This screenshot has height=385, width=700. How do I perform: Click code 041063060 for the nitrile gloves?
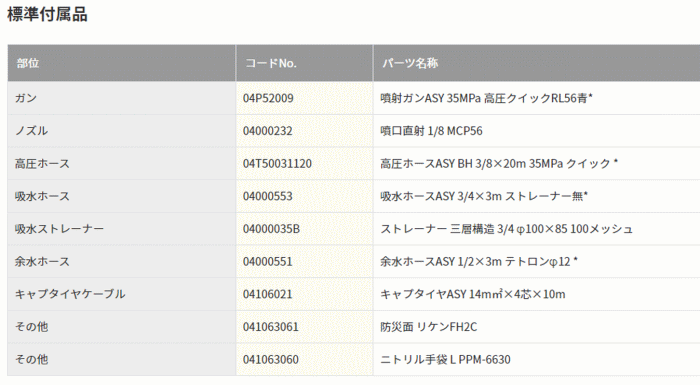271,359
